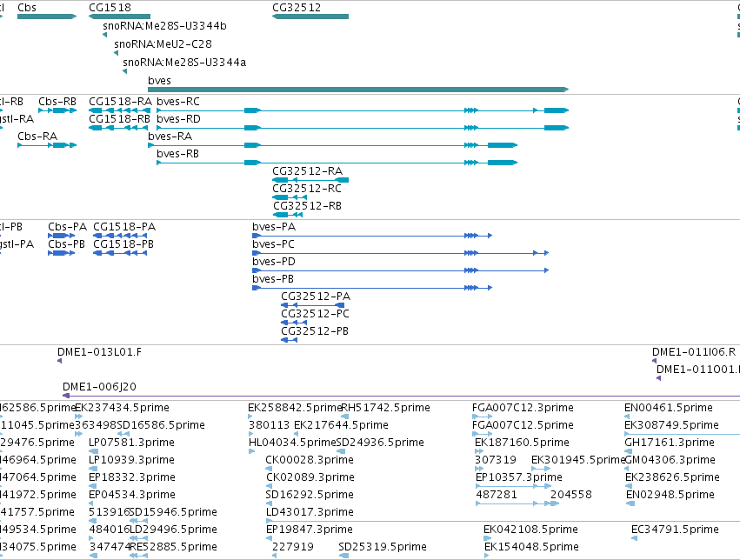Click the CG1518 gene glyph

[119, 17]
